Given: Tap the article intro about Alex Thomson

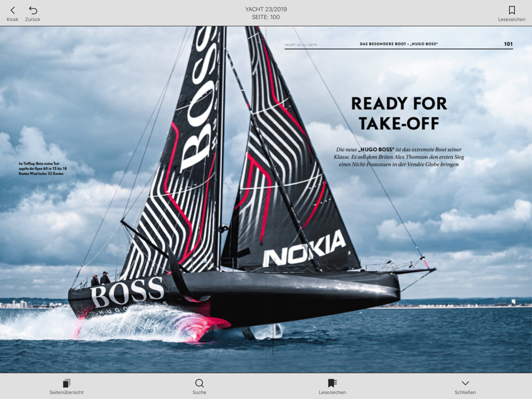Looking at the screenshot, I should coord(398,157).
